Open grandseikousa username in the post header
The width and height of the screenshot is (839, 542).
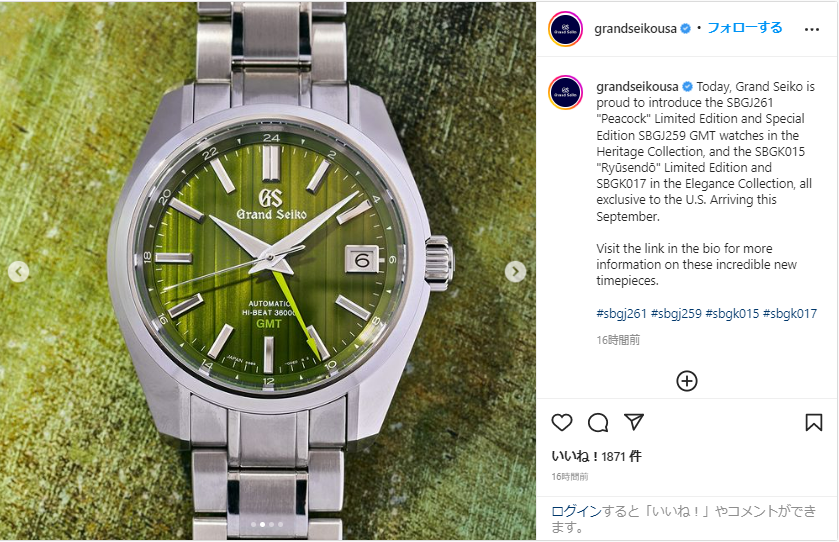[x=635, y=28]
